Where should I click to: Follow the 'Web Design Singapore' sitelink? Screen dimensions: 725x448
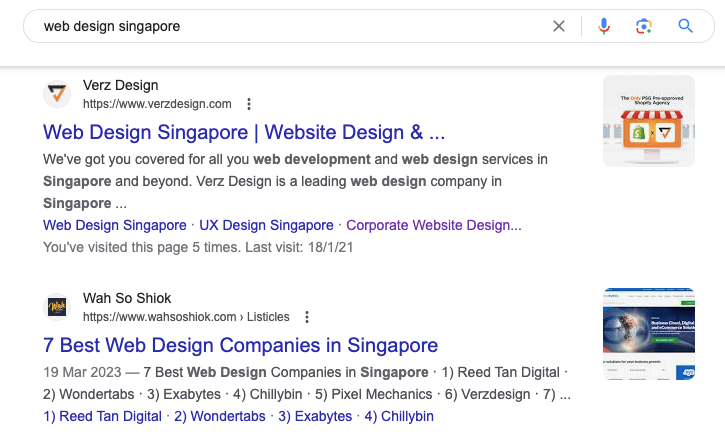[x=115, y=225]
